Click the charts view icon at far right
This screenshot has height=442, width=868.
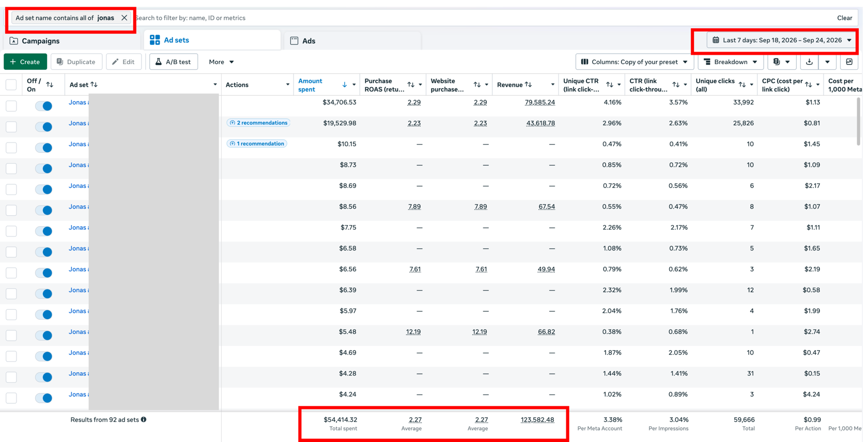[x=849, y=61]
